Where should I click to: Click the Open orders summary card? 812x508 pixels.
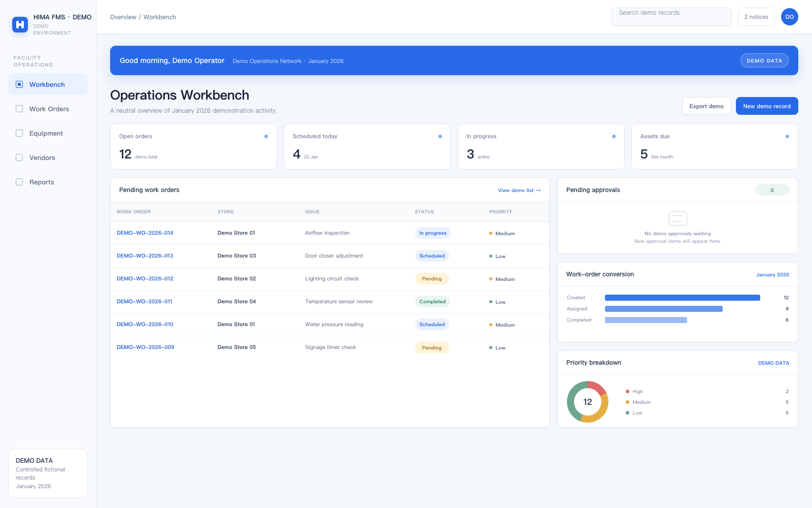(x=193, y=146)
